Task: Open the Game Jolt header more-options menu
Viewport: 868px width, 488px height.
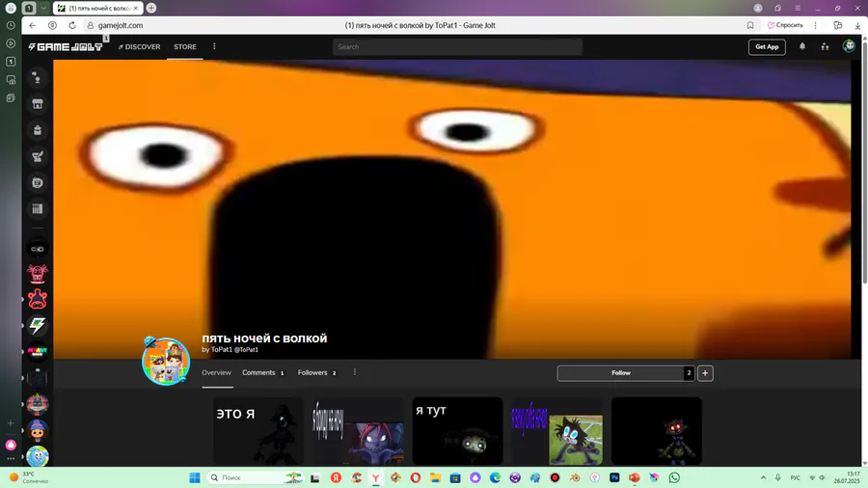Action: tap(214, 46)
